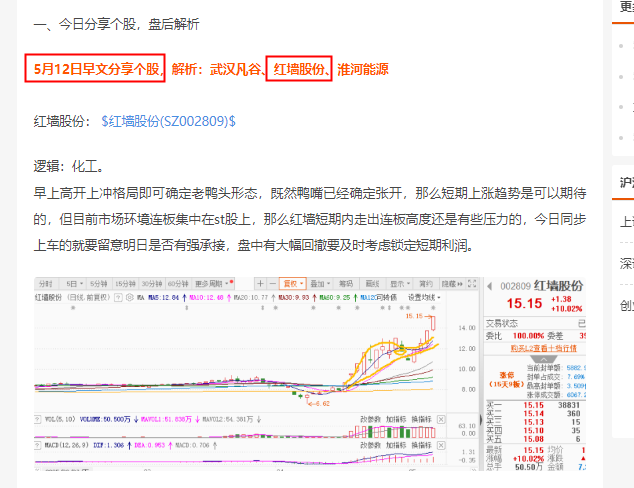Open help icon on VOL indicator row
Viewport: 634px width, 488px height.
pos(38,419)
